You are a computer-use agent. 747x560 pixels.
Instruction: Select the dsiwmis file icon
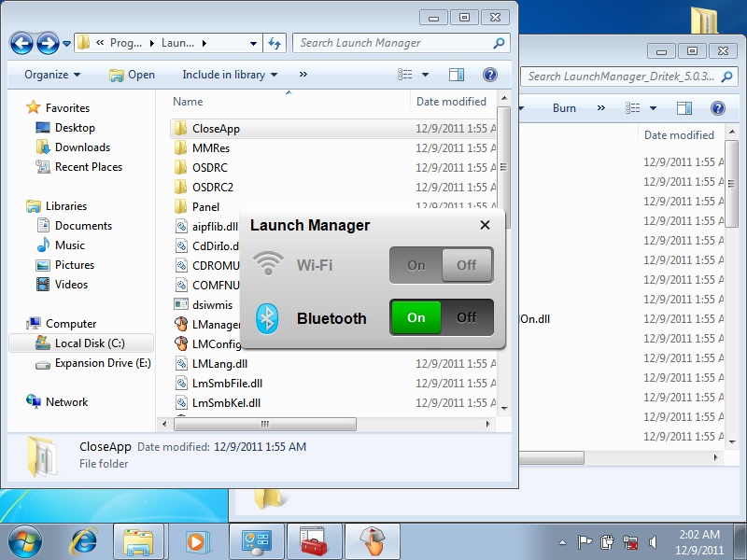coord(181,304)
